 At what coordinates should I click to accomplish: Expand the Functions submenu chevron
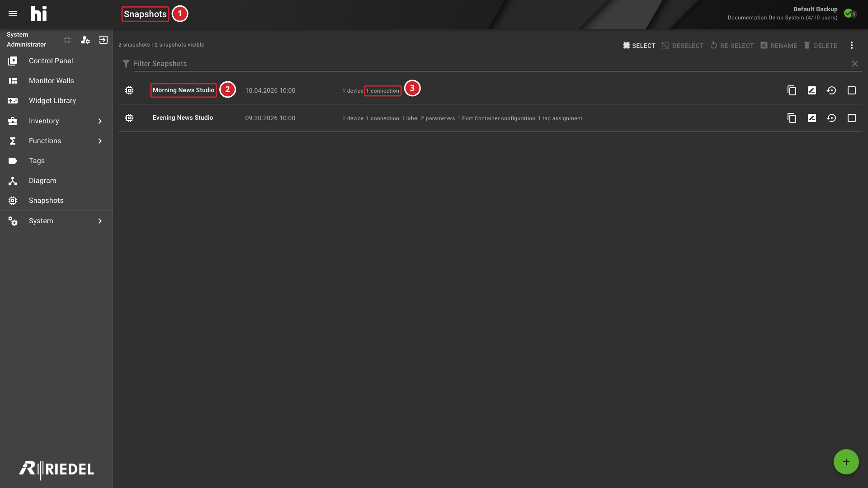click(100, 141)
